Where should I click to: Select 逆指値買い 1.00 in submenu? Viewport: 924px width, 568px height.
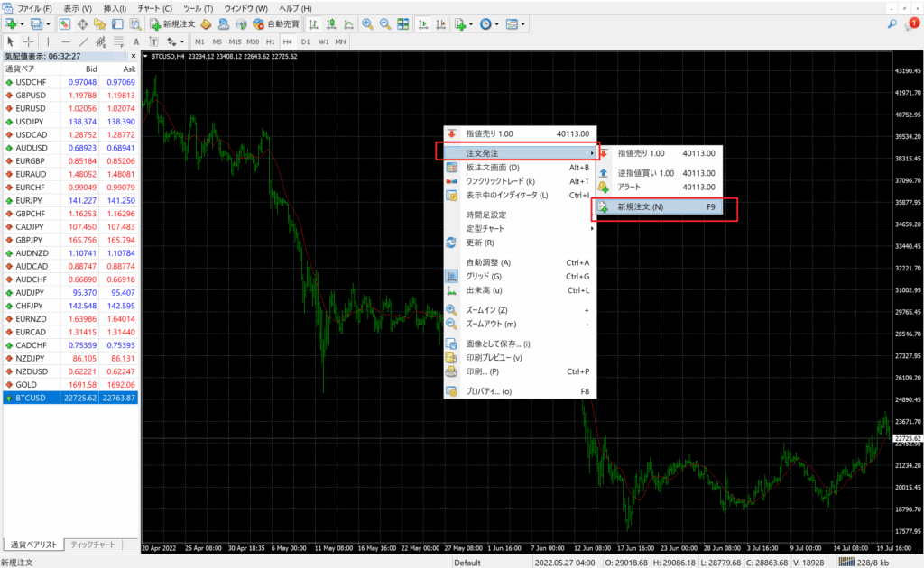[x=660, y=173]
